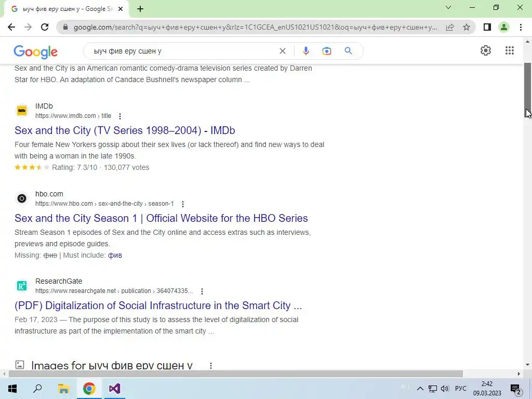The height and width of the screenshot is (399, 532).
Task: Click hbo.com result favicon
Action: pos(22,198)
